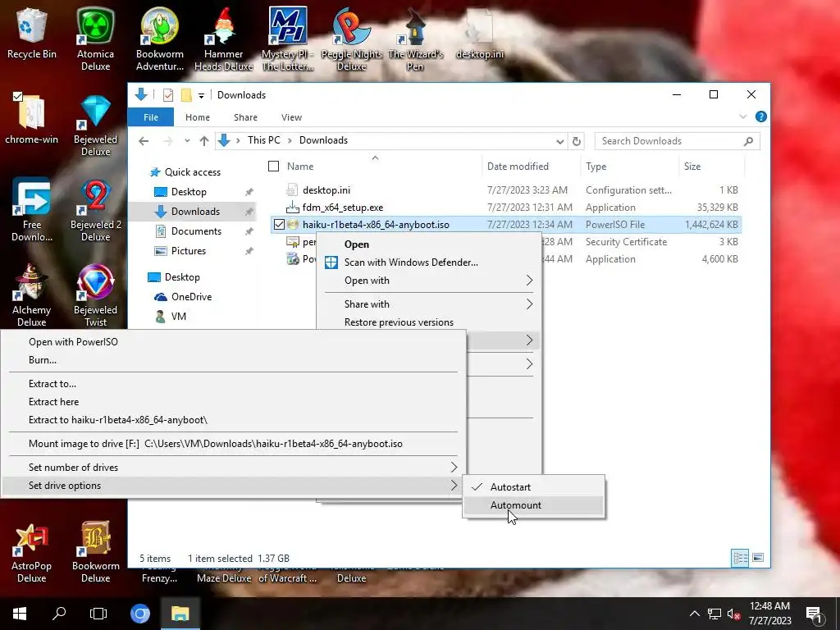Open Set drive options submenu
840x630 pixels.
click(x=234, y=486)
